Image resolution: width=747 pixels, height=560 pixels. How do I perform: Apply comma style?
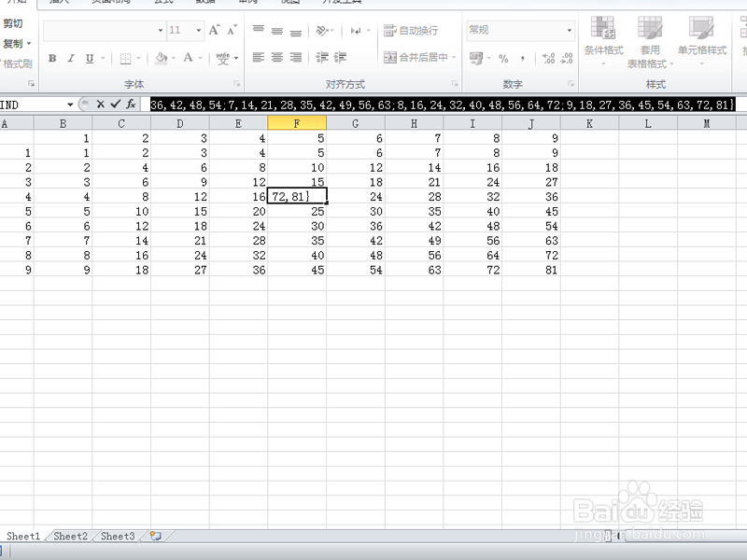pyautogui.click(x=523, y=58)
